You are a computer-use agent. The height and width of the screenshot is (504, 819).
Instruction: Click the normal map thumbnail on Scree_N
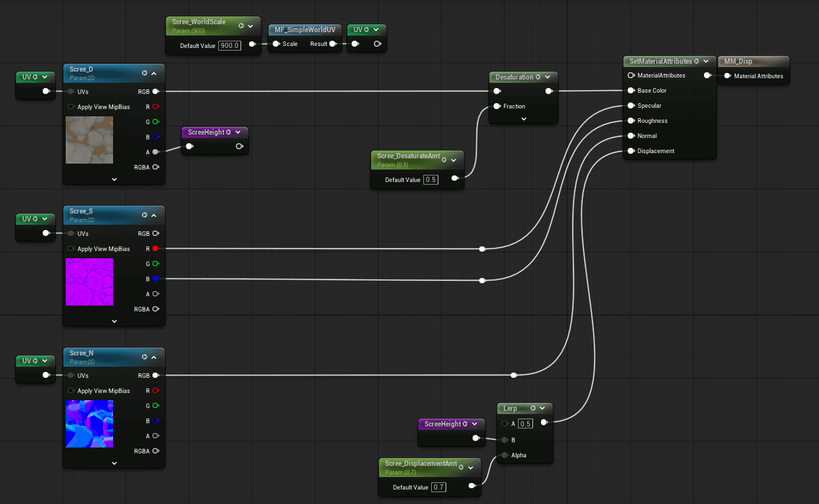(x=89, y=424)
